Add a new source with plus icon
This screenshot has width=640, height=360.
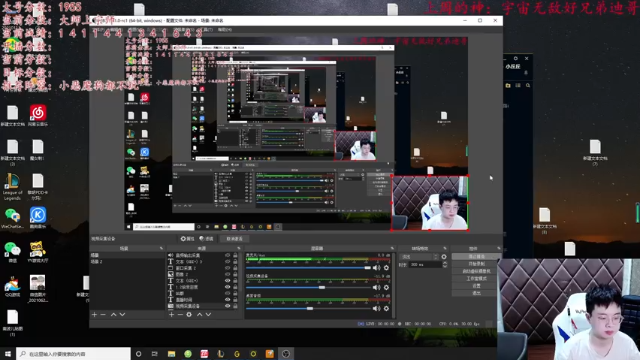(x=171, y=315)
